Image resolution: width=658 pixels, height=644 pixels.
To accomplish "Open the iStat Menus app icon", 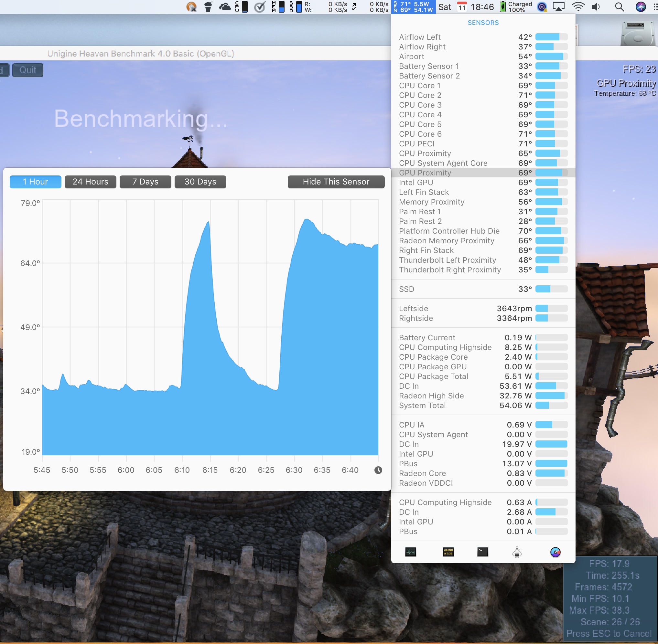I will [555, 552].
